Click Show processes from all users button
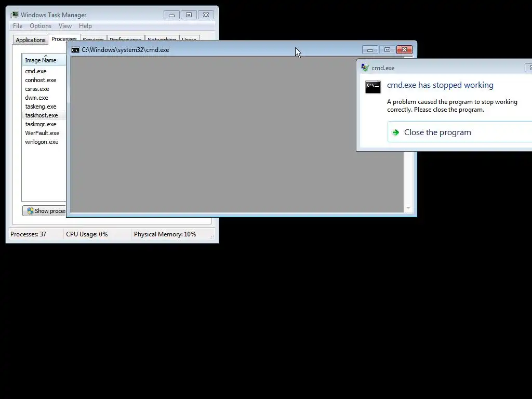532x399 pixels. (45, 211)
